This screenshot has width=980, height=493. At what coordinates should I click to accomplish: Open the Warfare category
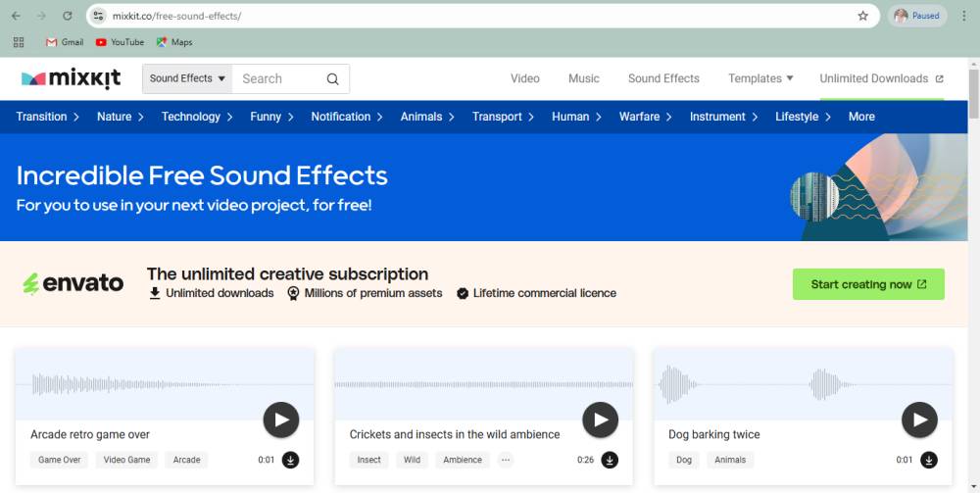click(x=646, y=117)
